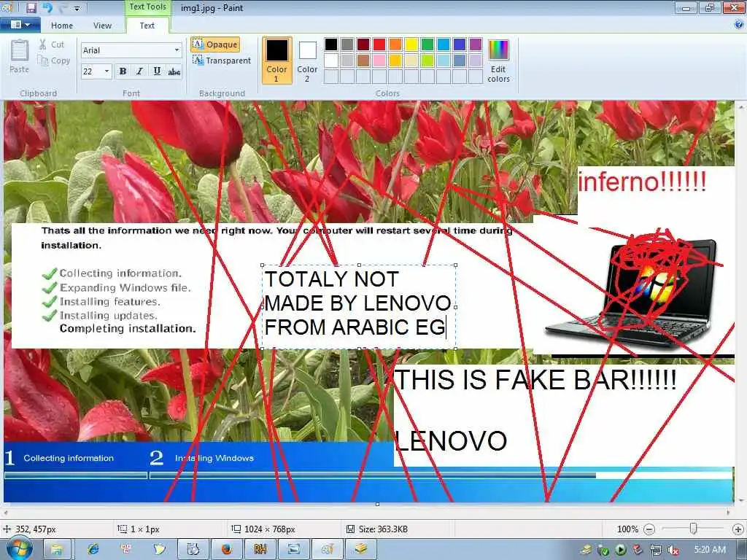The width and height of the screenshot is (747, 560).
Task: Pick the indigo color swatch
Action: pos(460,44)
